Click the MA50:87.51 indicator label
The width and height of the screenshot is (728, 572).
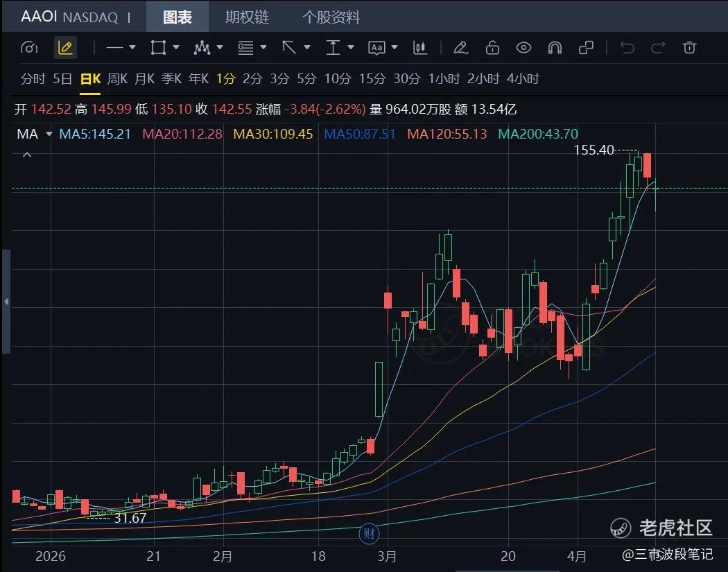360,135
